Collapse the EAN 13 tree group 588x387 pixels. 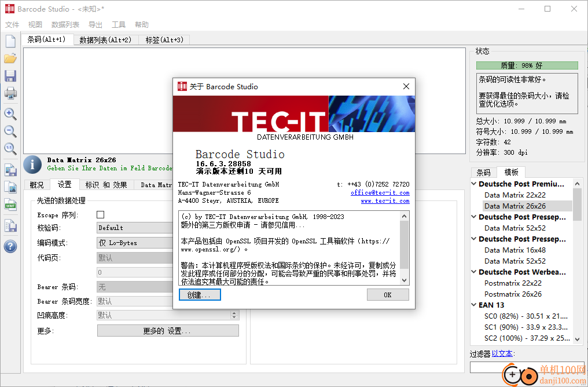473,305
